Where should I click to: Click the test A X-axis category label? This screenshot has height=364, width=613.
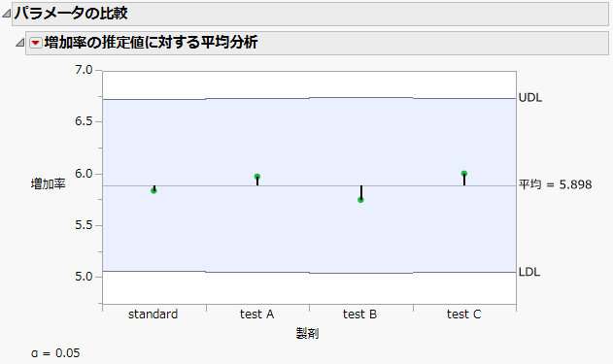pyautogui.click(x=256, y=314)
